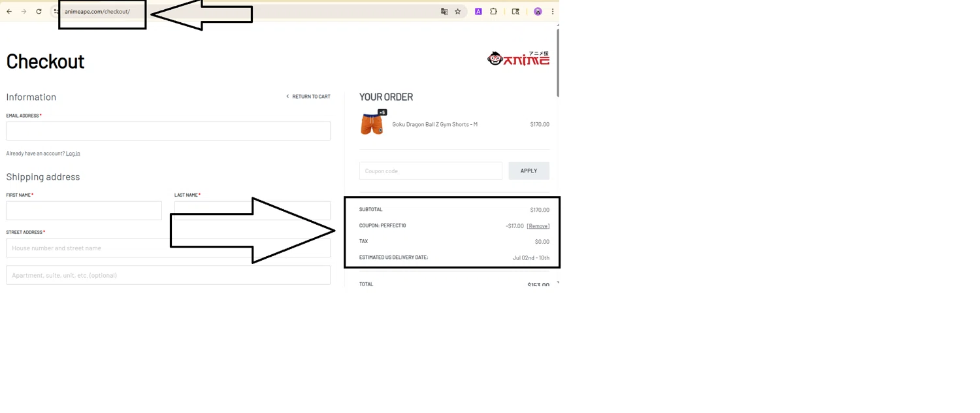Focus the Apartment, suite, unit field

(168, 275)
